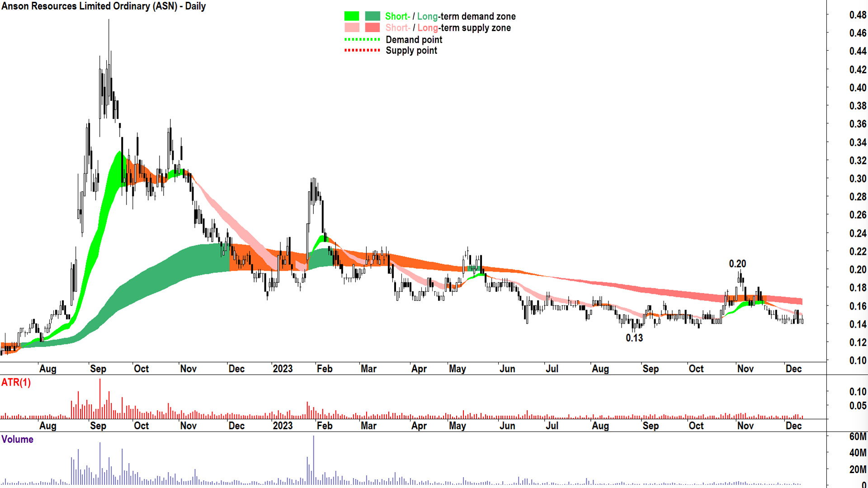Click the 0.40 price axis value
The image size is (868, 488).
(x=858, y=88)
